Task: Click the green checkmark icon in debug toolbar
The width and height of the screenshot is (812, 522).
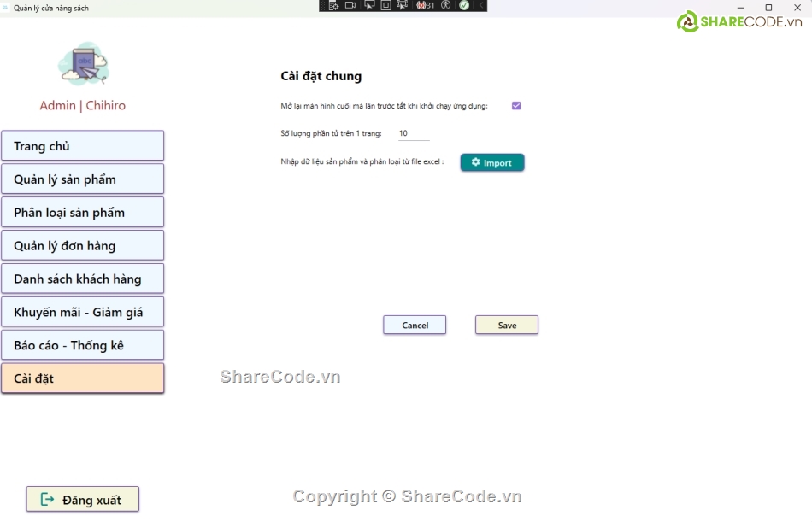Action: point(464,5)
